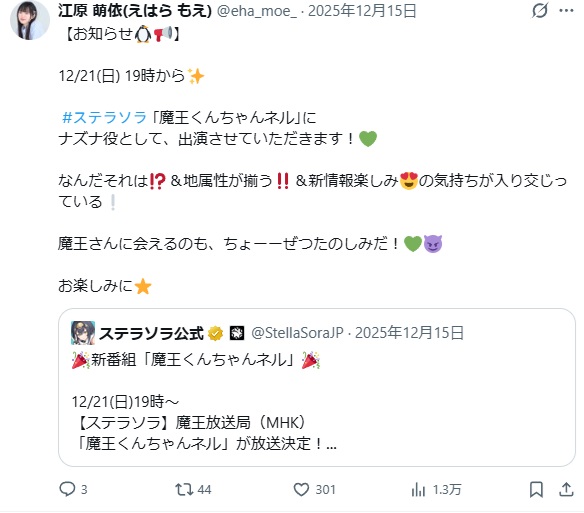Click the view count 1.3万
This screenshot has height=513, width=584.
(447, 490)
